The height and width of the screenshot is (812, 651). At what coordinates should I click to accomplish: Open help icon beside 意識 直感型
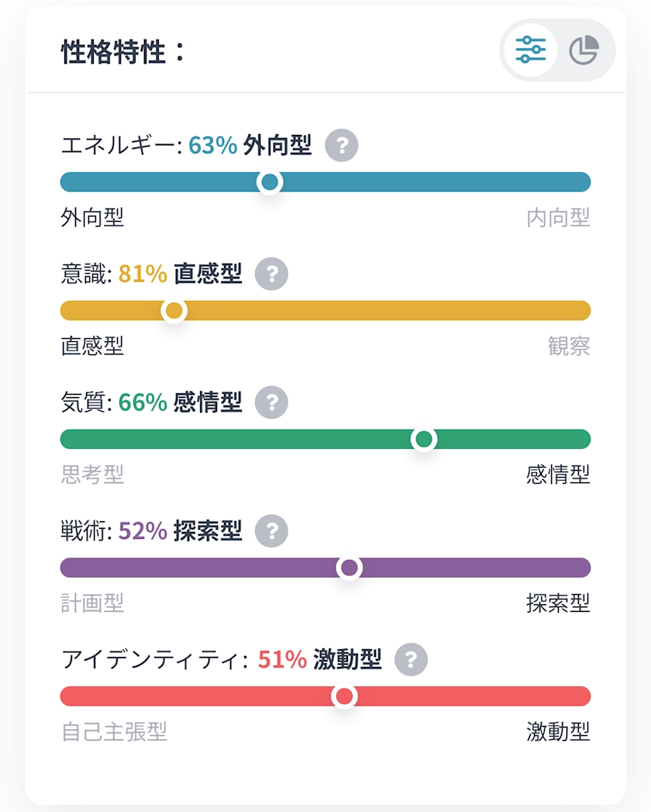click(x=271, y=274)
